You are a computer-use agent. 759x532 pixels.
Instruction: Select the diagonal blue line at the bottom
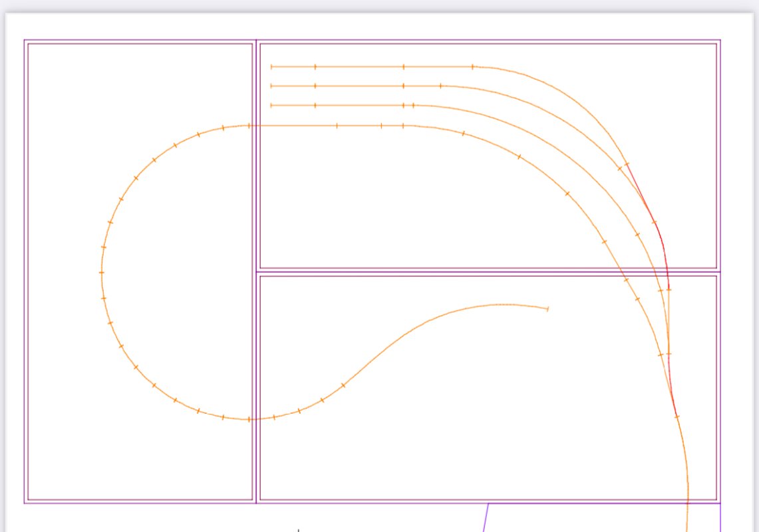(x=486, y=519)
